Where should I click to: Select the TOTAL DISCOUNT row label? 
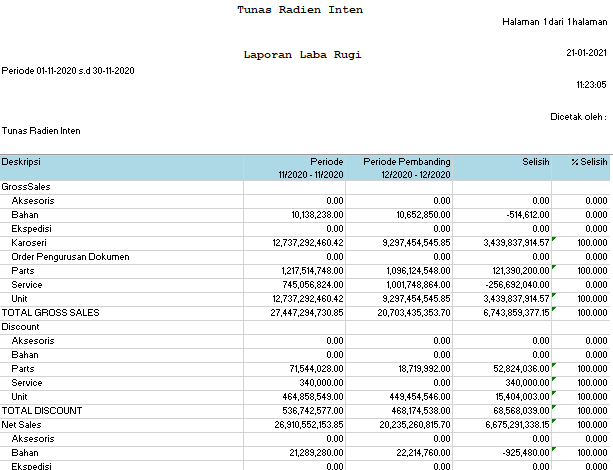[x=42, y=411]
